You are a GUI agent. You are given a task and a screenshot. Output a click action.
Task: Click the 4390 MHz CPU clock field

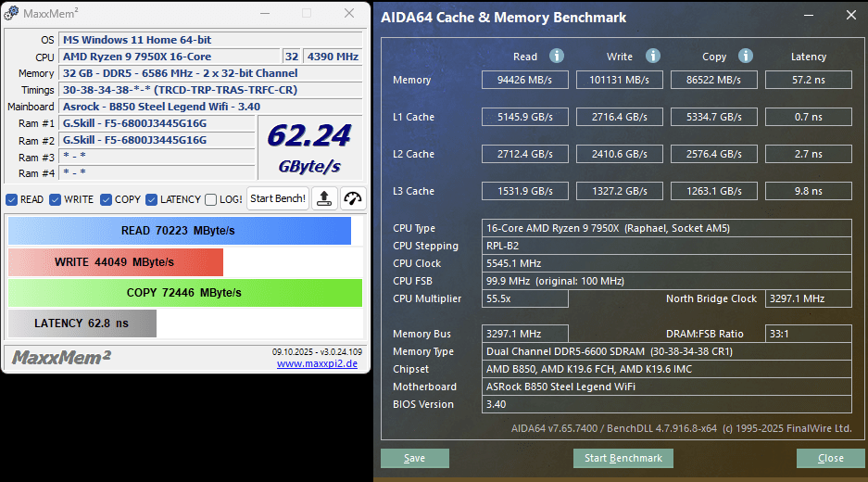(333, 57)
